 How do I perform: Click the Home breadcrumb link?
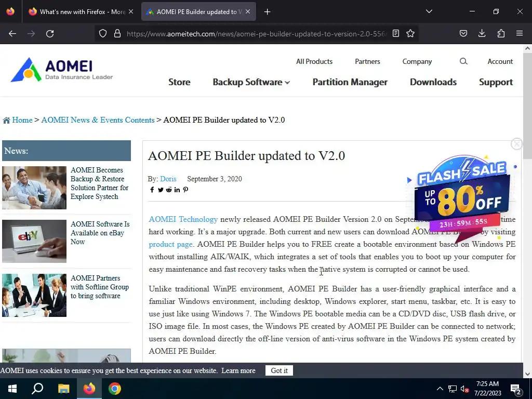click(x=22, y=120)
